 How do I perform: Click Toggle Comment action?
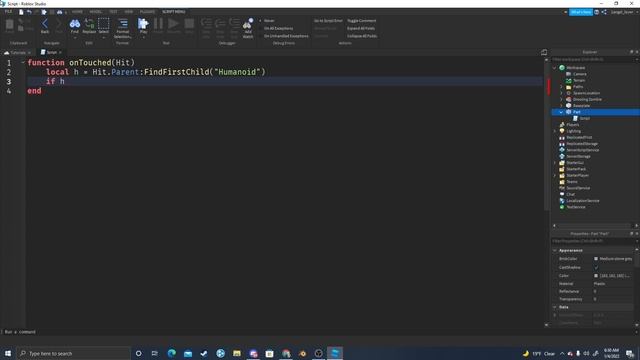click(x=362, y=20)
